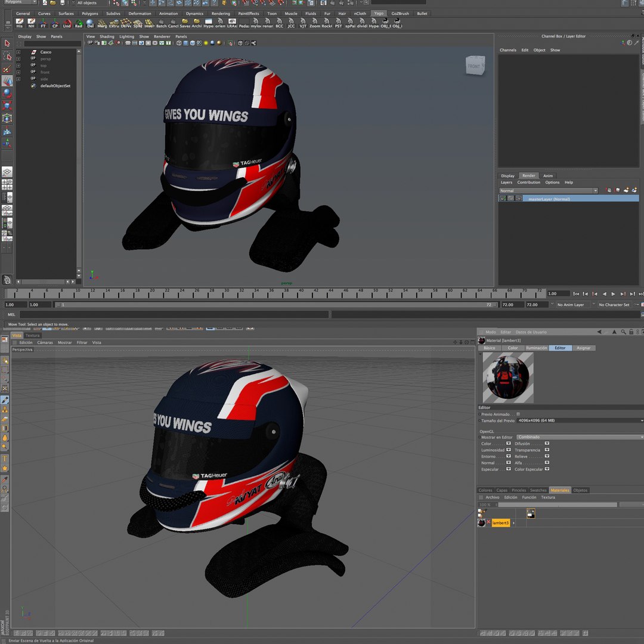644x644 pixels.
Task: Toggle the Previo Animado checkbox
Action: (x=518, y=414)
